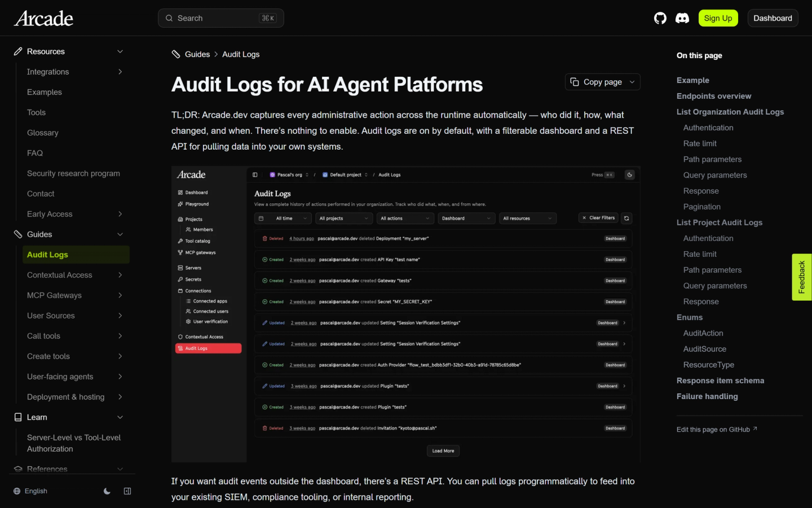Click the Resources pencil icon
Screen dimensions: 812x508
(x=18, y=51)
